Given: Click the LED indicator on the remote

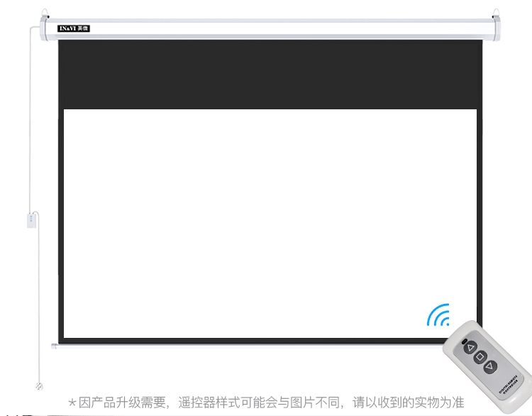Looking at the screenshot, I should (463, 341).
